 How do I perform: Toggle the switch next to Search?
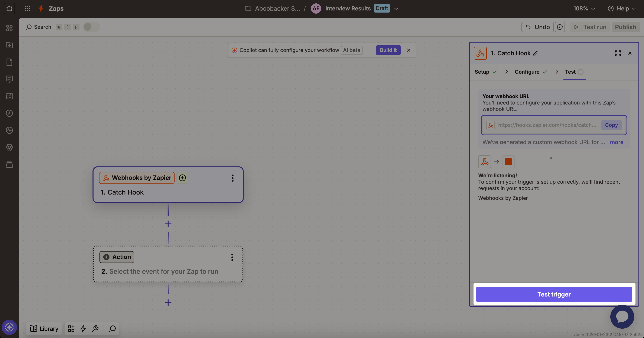91,27
